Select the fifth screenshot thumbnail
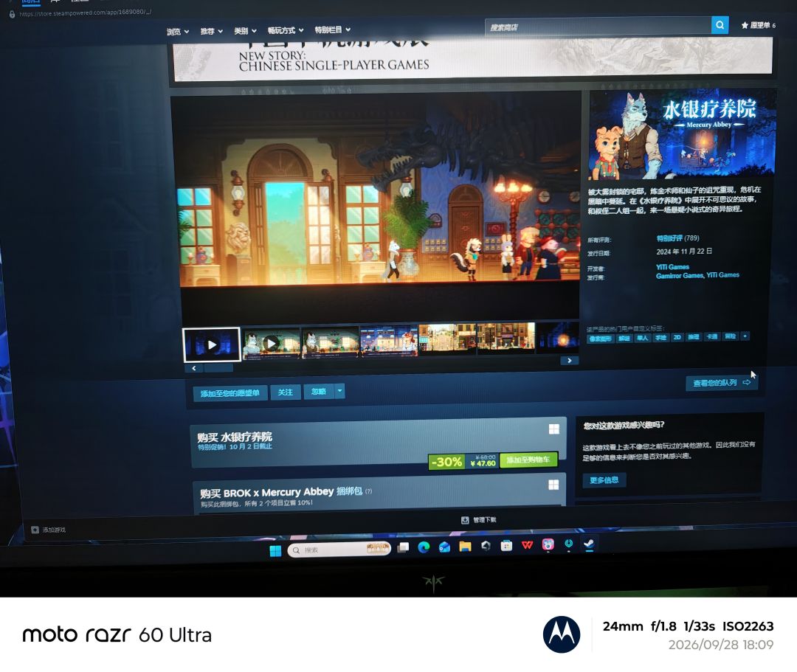The image size is (797, 672). coord(448,338)
